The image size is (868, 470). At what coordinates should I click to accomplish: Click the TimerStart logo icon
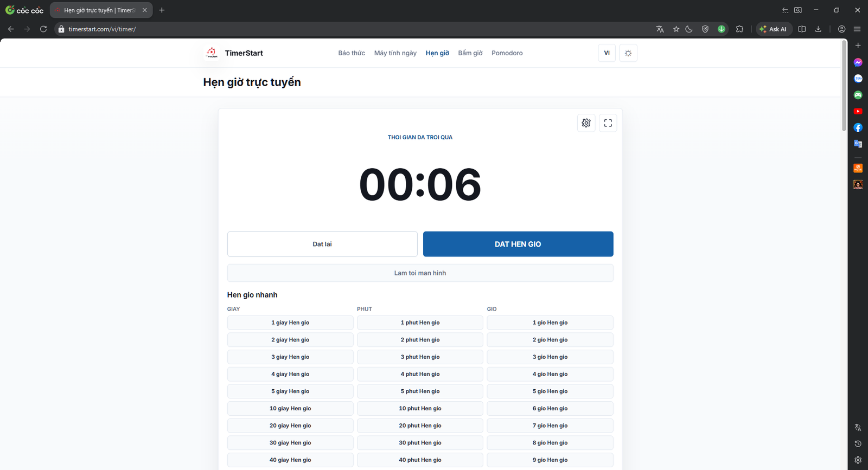point(212,53)
